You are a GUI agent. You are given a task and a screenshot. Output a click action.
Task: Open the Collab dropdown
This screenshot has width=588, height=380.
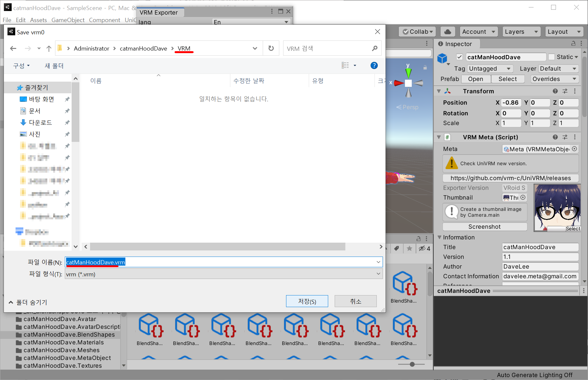(x=417, y=32)
